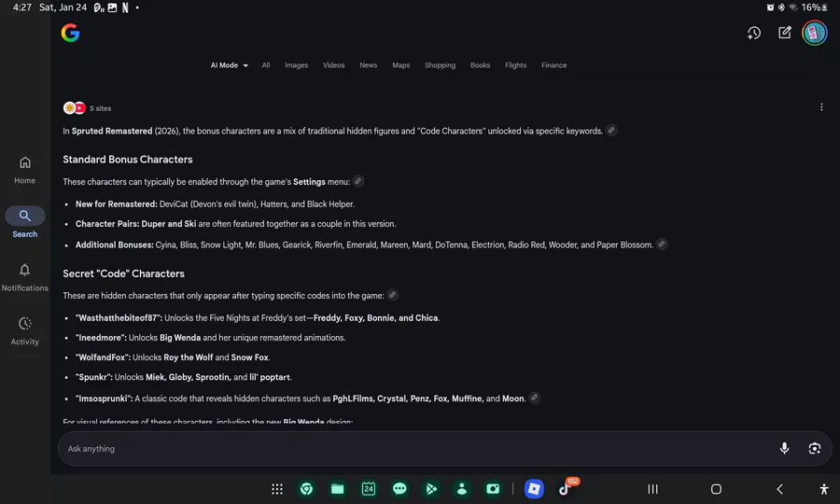
Task: Open the Camera app in taskbar
Action: tap(493, 488)
